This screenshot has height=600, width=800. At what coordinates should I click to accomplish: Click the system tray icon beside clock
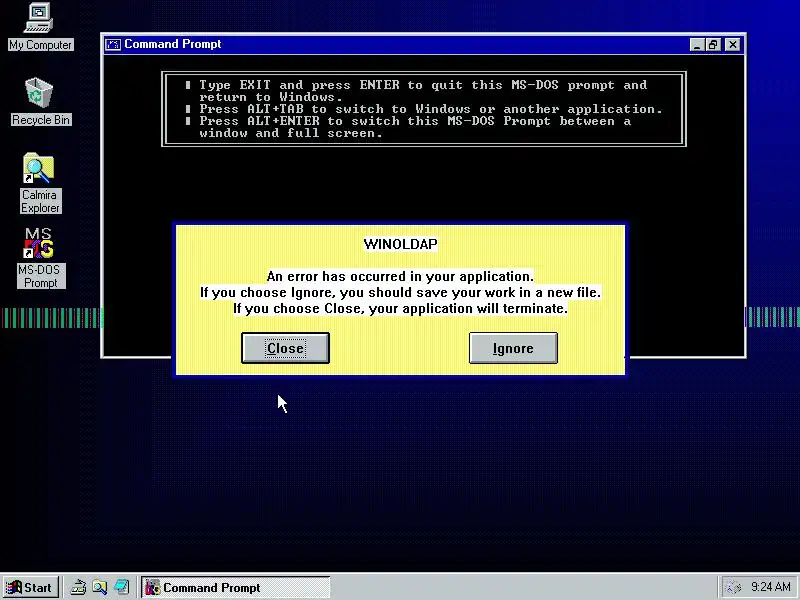(733, 587)
